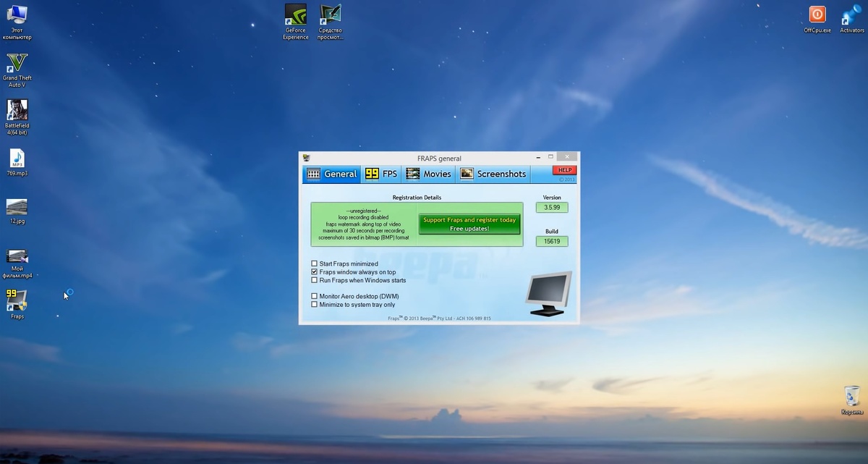Click the red HELP button

point(564,170)
